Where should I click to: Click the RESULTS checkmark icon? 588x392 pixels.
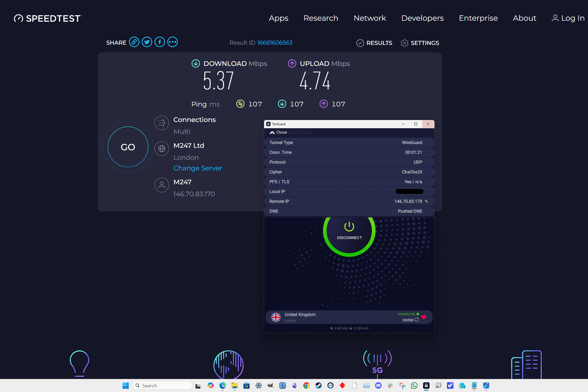pos(360,43)
